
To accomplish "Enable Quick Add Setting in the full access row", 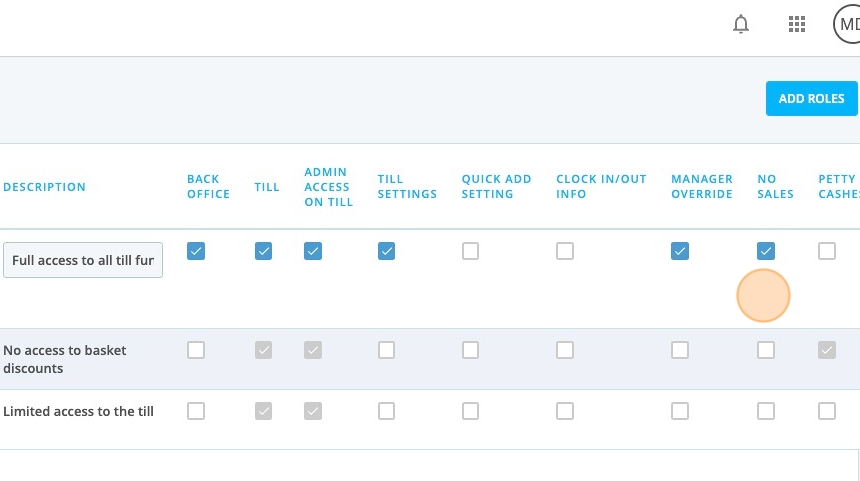I will [x=470, y=251].
